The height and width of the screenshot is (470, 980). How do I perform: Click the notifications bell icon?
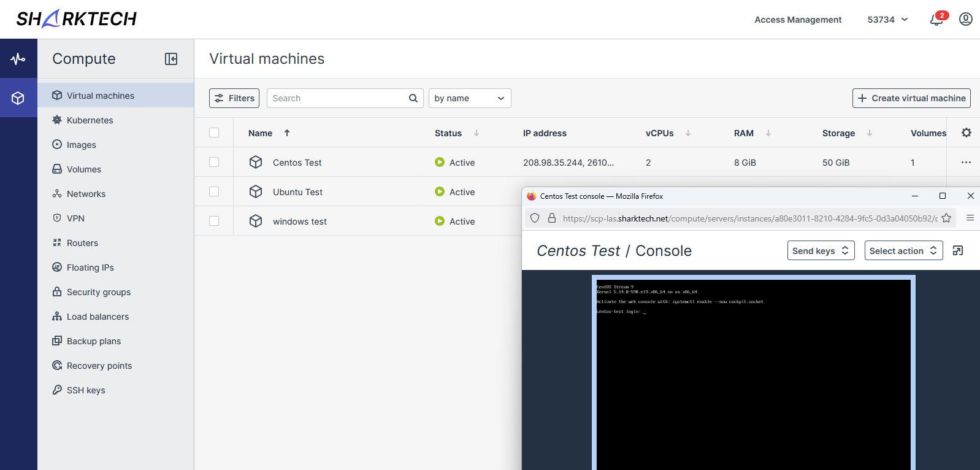click(x=936, y=20)
